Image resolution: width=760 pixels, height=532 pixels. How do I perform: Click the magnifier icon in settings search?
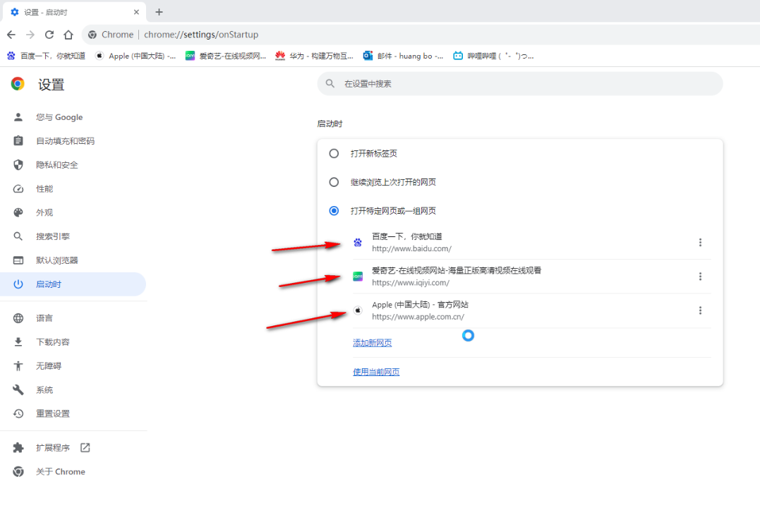click(x=330, y=84)
